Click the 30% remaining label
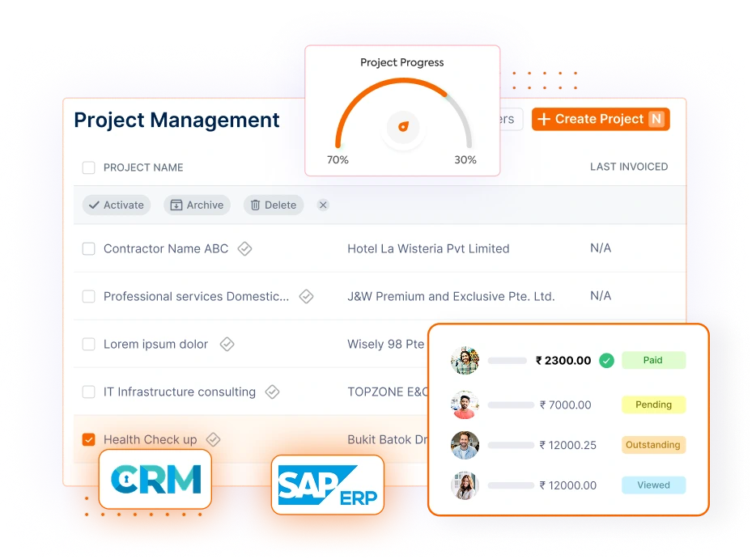Viewport: 756px width, 559px height. [x=465, y=160]
